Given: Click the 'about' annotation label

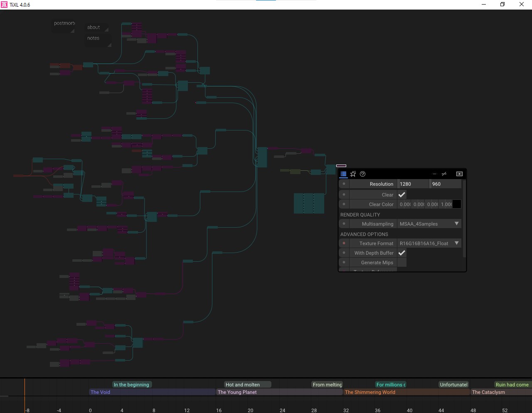Looking at the screenshot, I should pyautogui.click(x=94, y=27).
